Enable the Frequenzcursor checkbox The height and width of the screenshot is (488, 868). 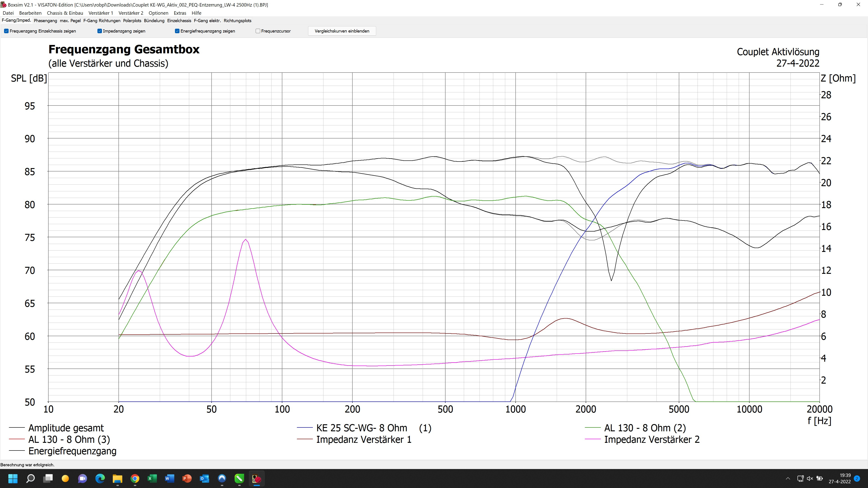[258, 31]
